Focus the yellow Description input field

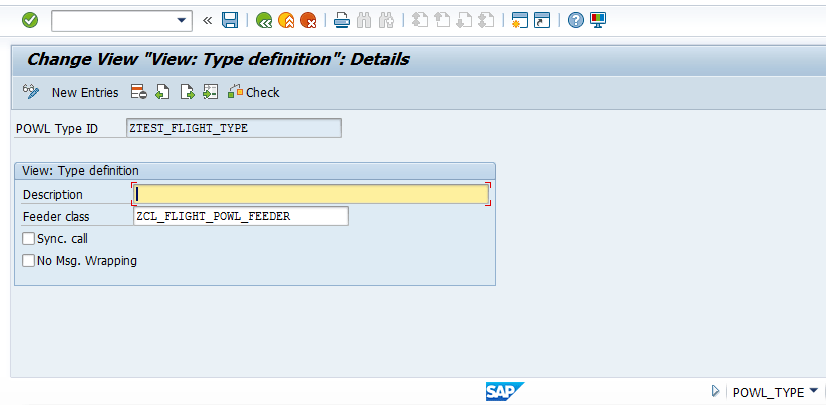[x=311, y=194]
